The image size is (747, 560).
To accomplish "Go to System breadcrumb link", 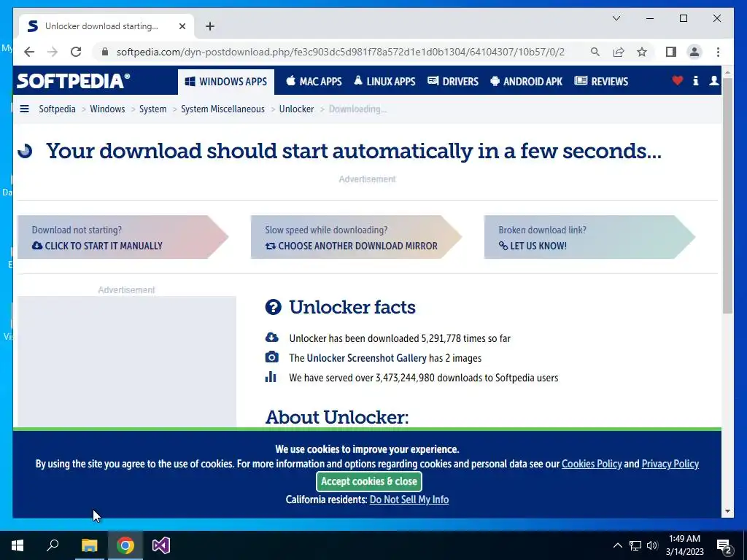I will coord(153,109).
